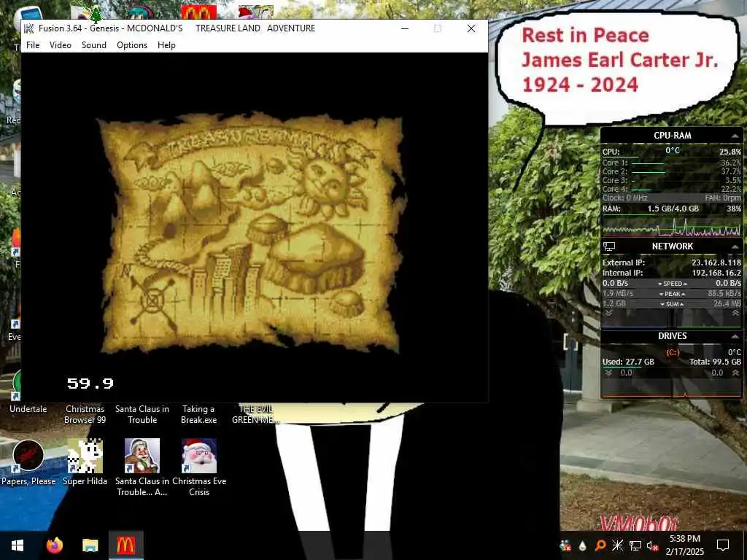Click the SPEED label in Network gadget
The image size is (747, 560).
pyautogui.click(x=672, y=284)
